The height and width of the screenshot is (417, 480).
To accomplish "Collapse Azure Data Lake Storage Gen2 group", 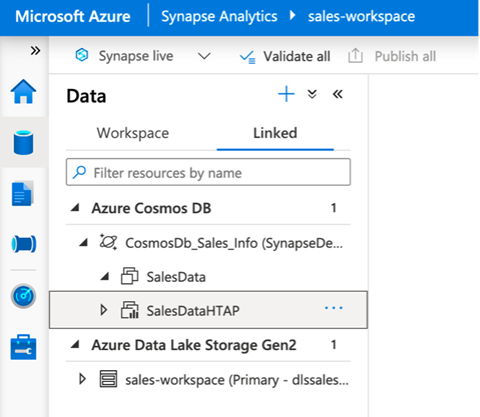I will (75, 345).
